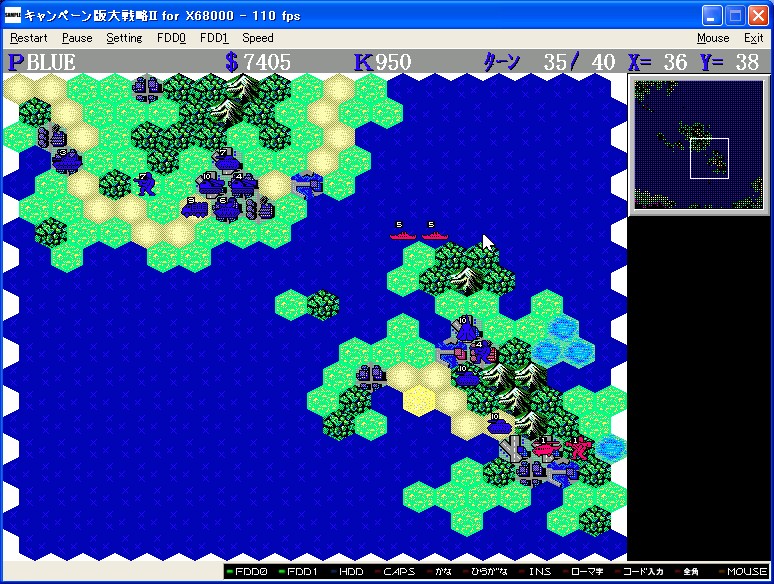Click Pause in the menu bar
774x584 pixels.
[76, 38]
